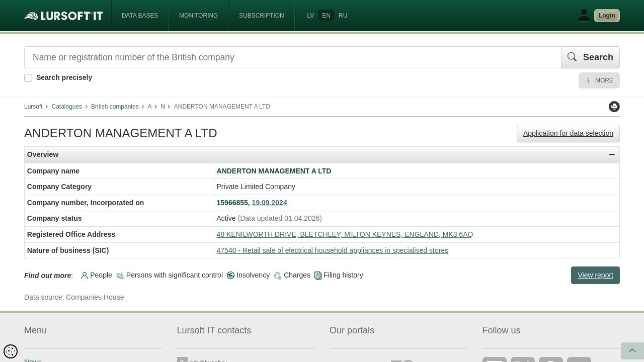The image size is (644, 362).
Task: Open the People section
Action: [96, 275]
